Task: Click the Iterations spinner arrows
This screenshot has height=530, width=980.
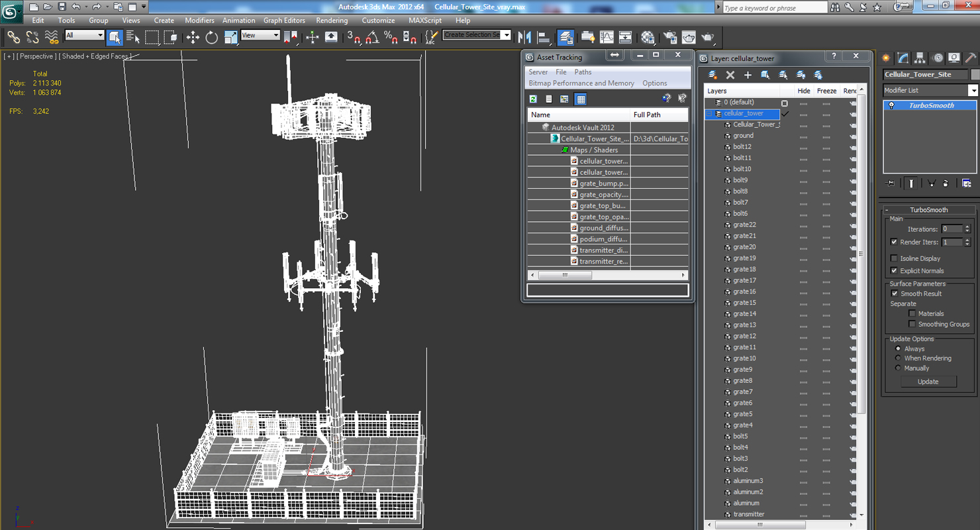Action: tap(967, 229)
